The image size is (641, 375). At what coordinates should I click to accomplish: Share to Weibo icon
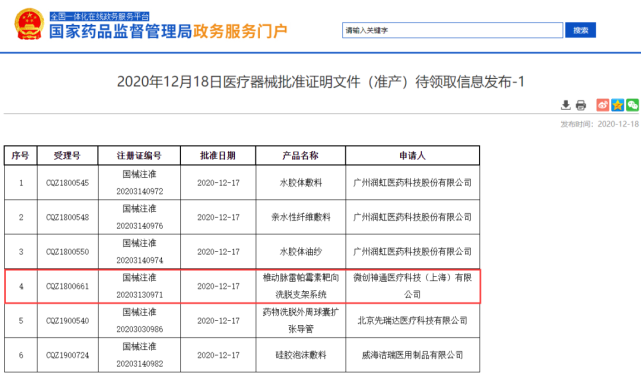603,105
